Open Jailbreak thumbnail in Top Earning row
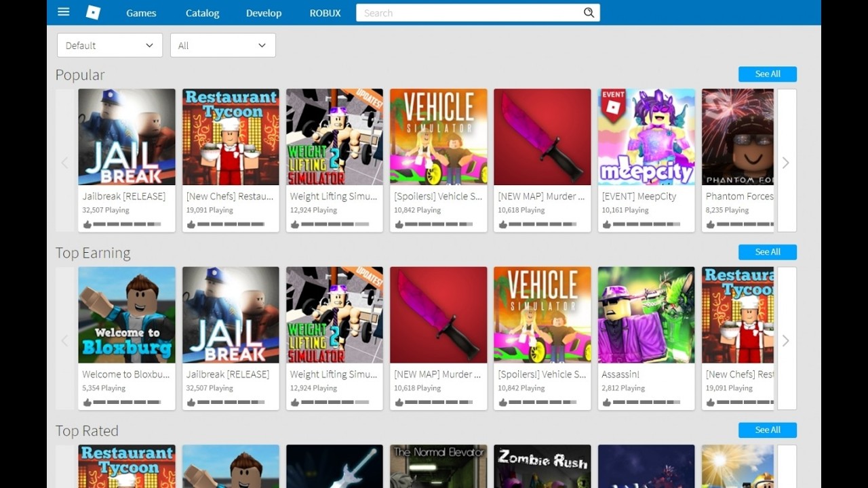This screenshot has height=488, width=868. pos(231,315)
